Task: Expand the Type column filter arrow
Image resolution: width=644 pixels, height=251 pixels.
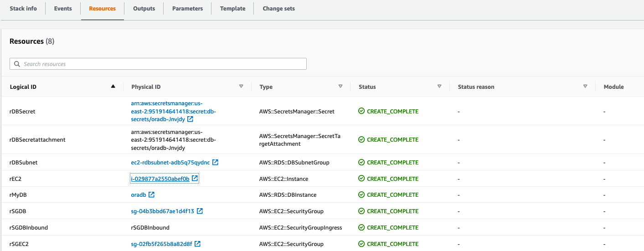Action: [x=340, y=87]
